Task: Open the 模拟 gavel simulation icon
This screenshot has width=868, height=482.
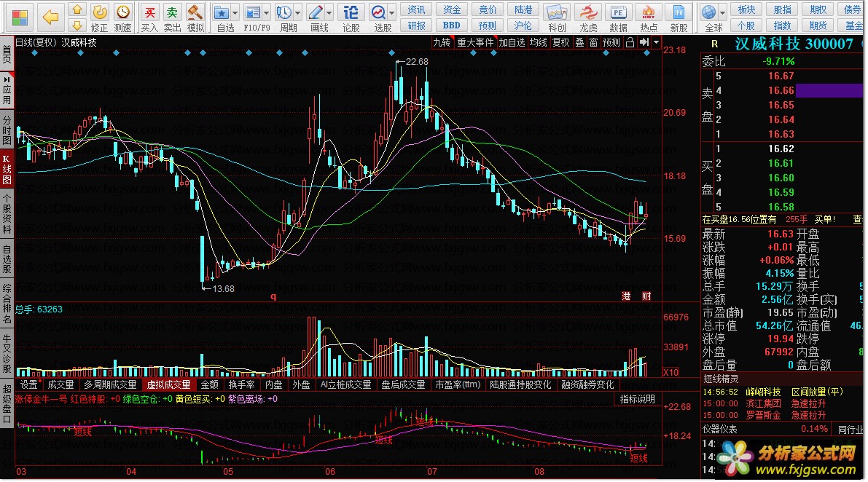Action: [195, 12]
